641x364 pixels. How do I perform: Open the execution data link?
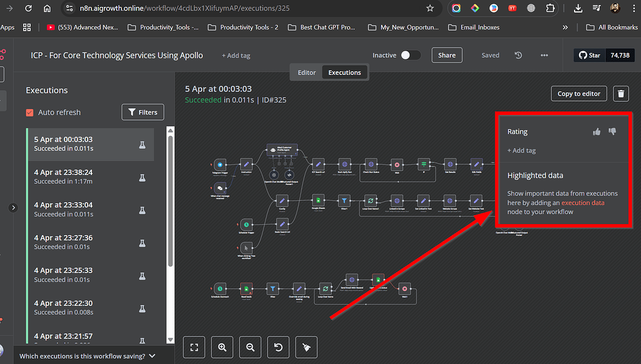[583, 203]
